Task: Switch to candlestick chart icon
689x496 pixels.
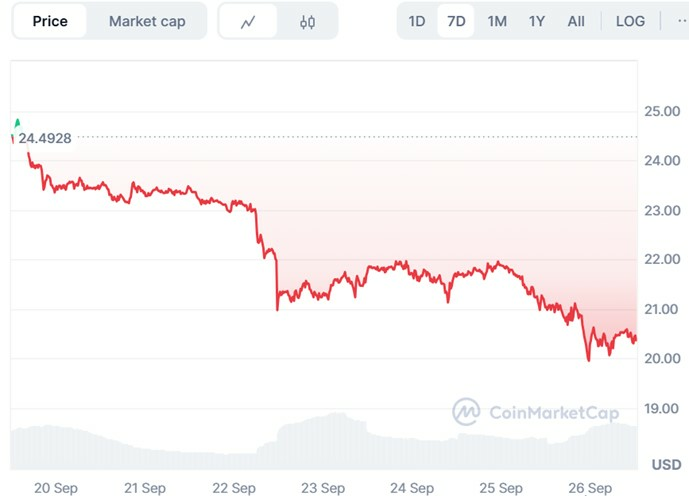Action: point(307,21)
